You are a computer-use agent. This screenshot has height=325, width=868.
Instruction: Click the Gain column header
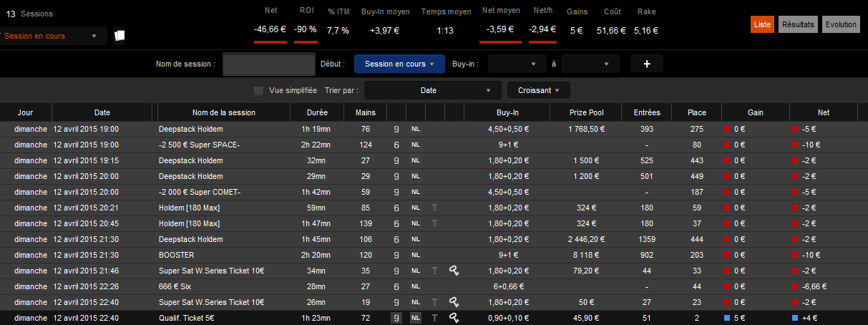pos(756,112)
